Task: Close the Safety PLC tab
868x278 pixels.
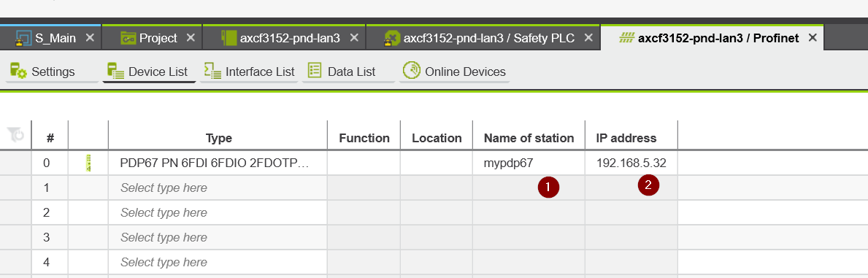Action: coord(588,38)
